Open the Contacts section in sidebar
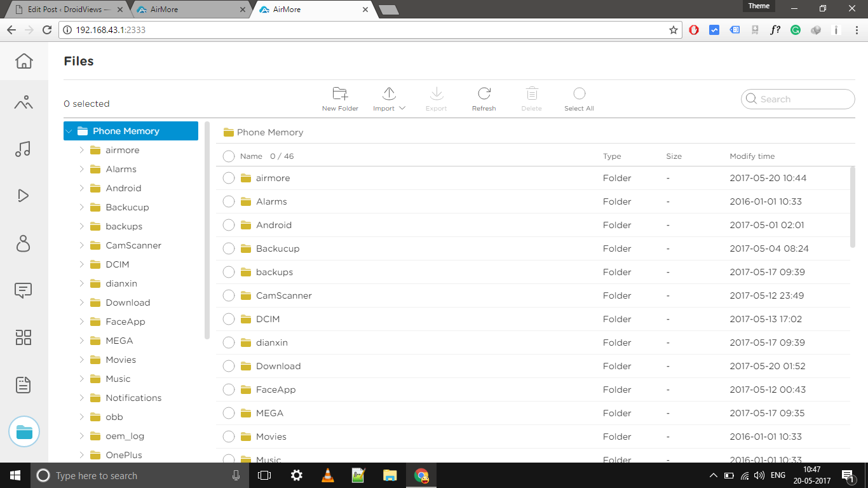The image size is (868, 488). 24,243
